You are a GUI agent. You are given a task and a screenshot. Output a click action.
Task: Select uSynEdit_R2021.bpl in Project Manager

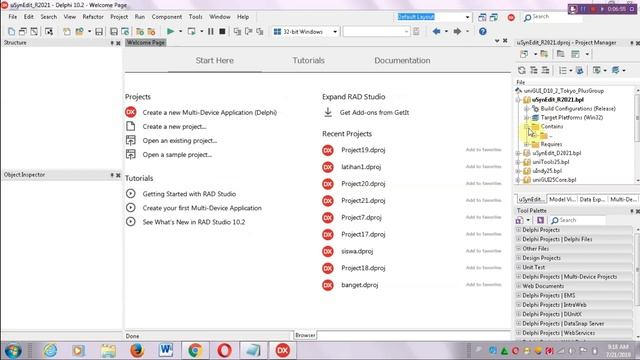point(558,100)
